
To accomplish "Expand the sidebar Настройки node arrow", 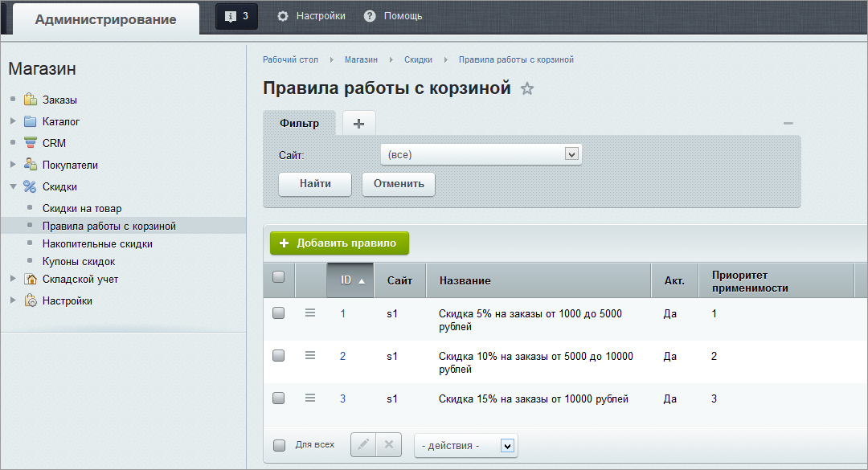I will click(x=14, y=300).
